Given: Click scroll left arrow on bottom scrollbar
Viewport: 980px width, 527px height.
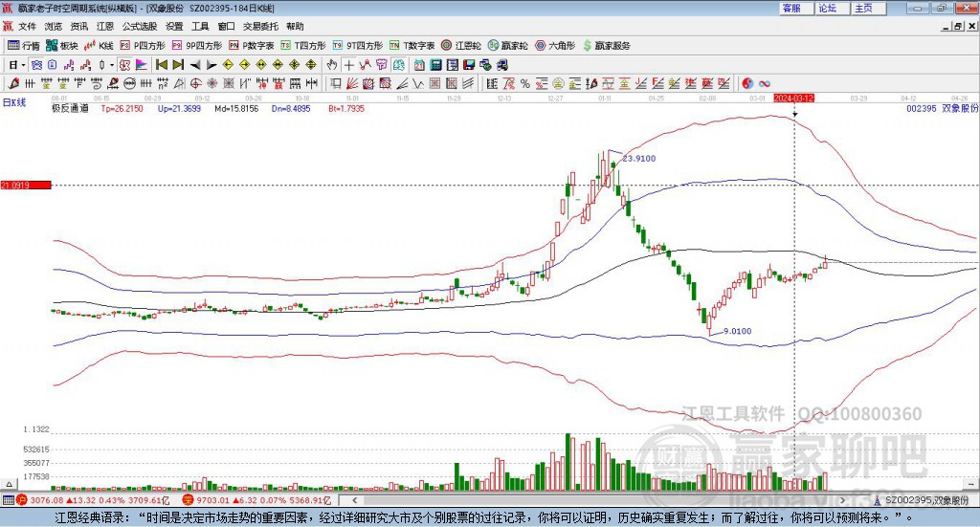Looking at the screenshot, I should coord(354,500).
